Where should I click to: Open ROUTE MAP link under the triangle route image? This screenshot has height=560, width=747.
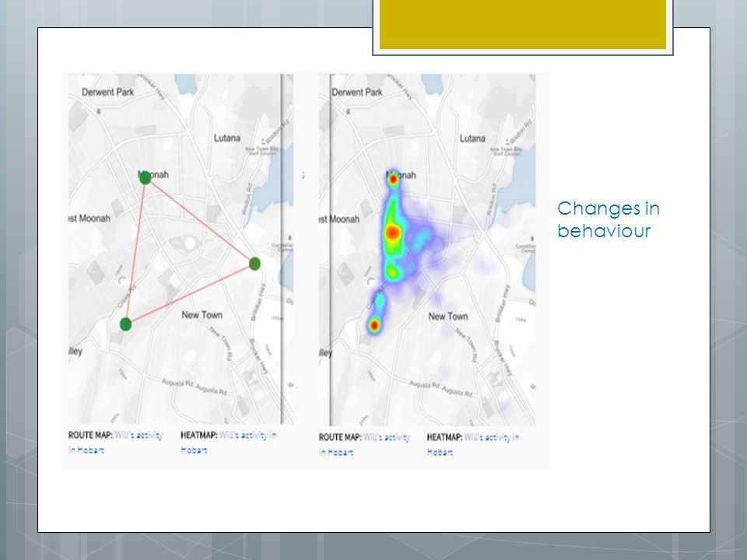pyautogui.click(x=115, y=443)
